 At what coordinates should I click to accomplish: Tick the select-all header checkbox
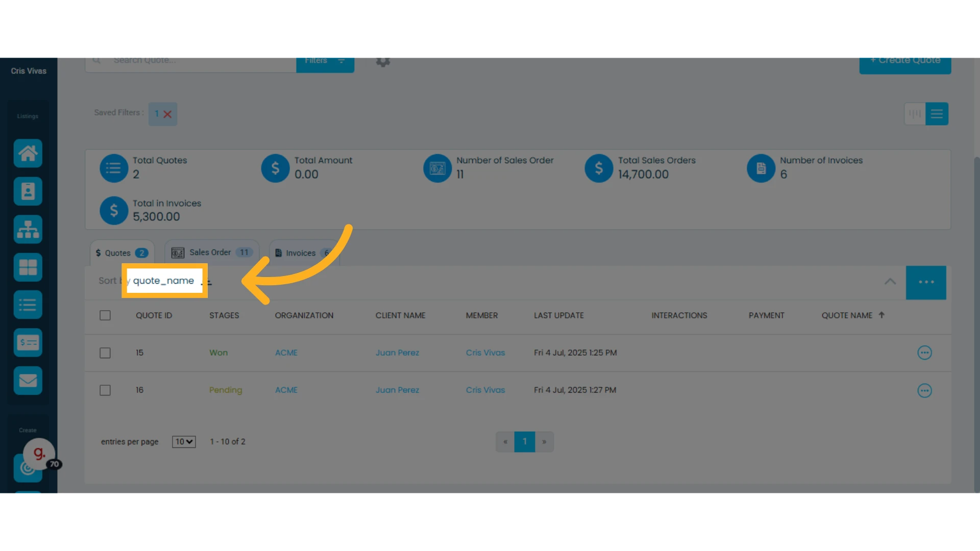coord(105,315)
